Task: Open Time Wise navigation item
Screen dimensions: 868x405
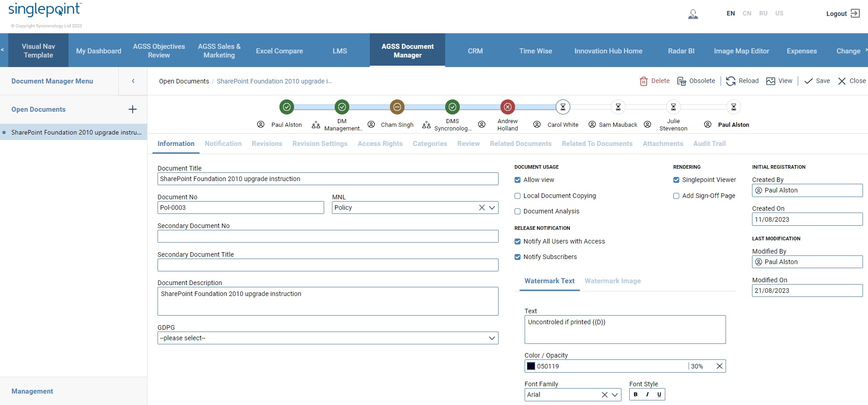Action: (x=536, y=51)
